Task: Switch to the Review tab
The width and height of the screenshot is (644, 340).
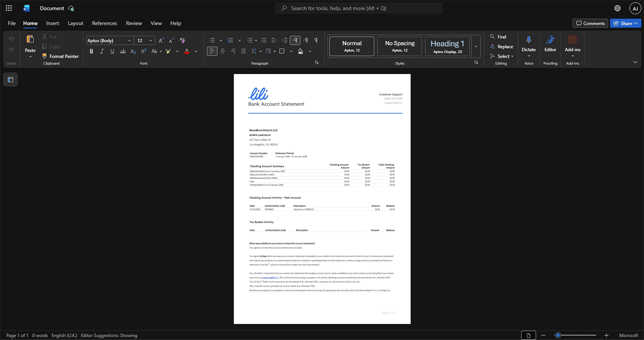Action: pyautogui.click(x=134, y=23)
